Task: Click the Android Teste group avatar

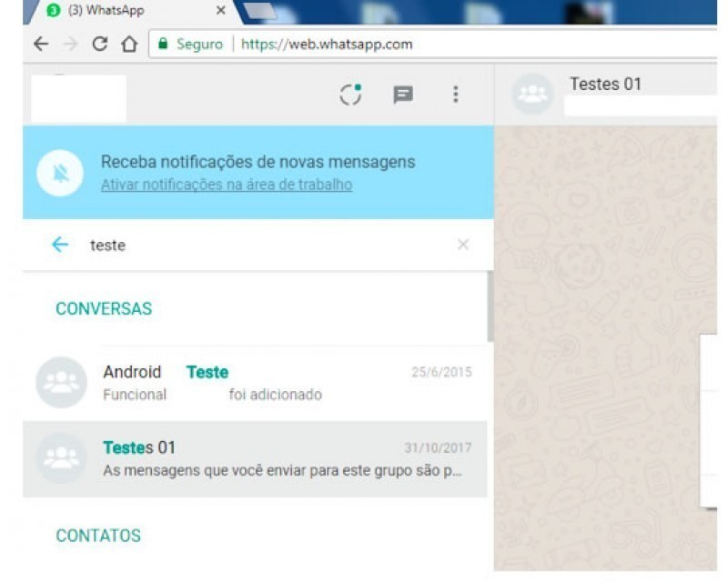Action: (61, 383)
